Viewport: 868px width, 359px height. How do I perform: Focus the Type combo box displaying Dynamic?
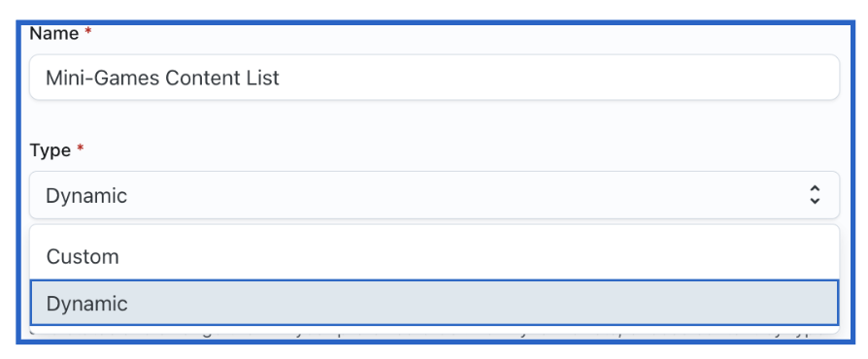[434, 195]
